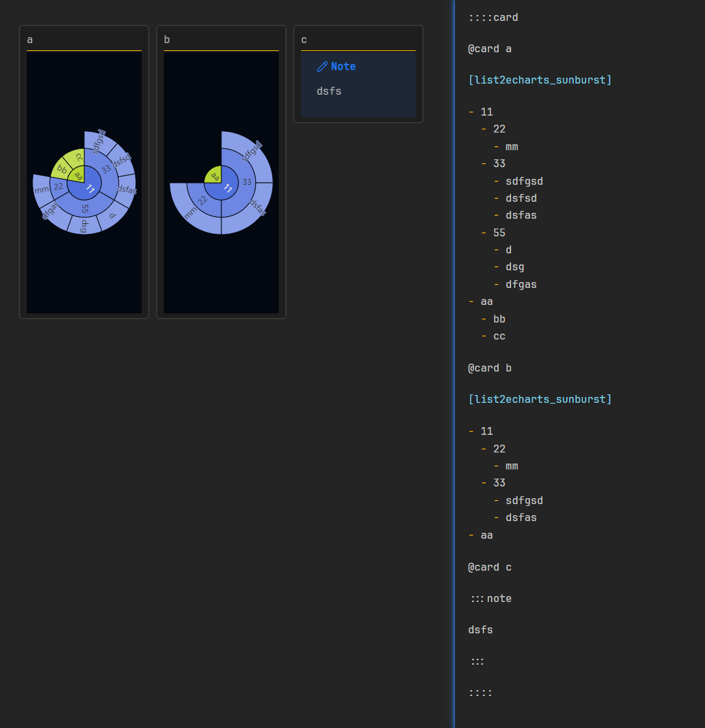Click the blue divider between preview and editor
The image size is (705, 728).
pyautogui.click(x=454, y=364)
